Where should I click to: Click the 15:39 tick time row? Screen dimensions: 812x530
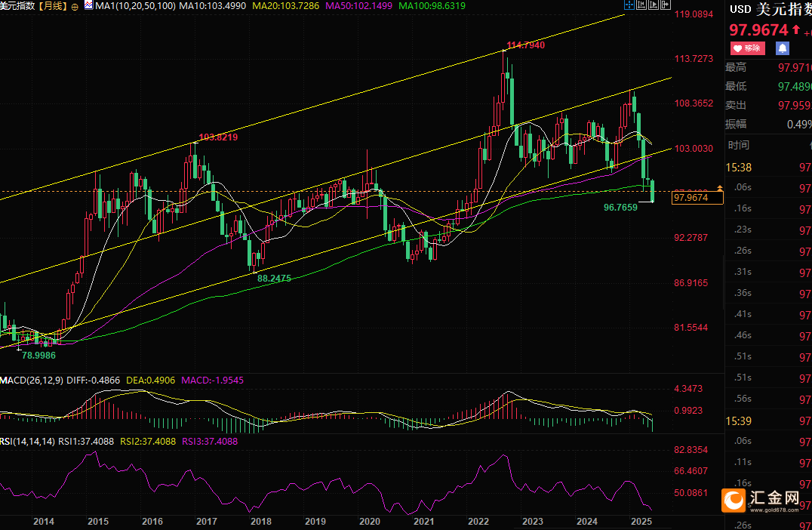768,421
